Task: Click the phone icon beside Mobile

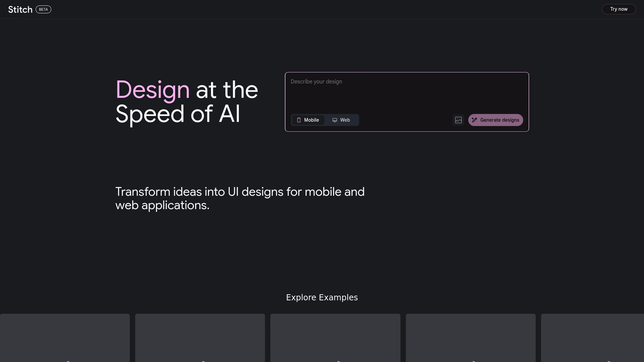Action: click(299, 120)
